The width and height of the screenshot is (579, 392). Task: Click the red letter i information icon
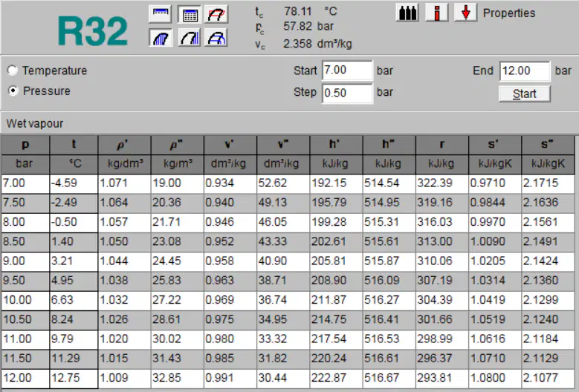436,13
